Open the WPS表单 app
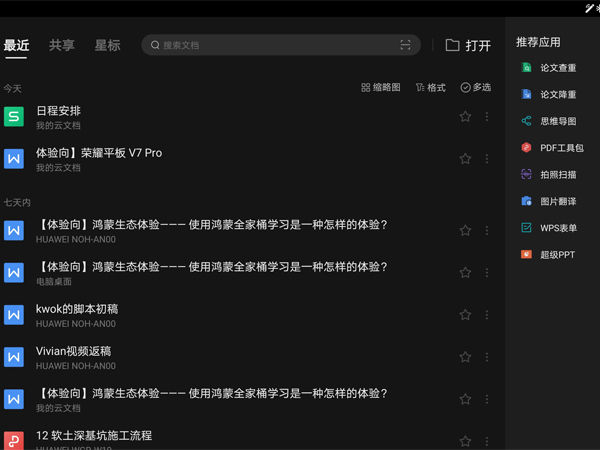600x450 pixels. click(x=549, y=228)
